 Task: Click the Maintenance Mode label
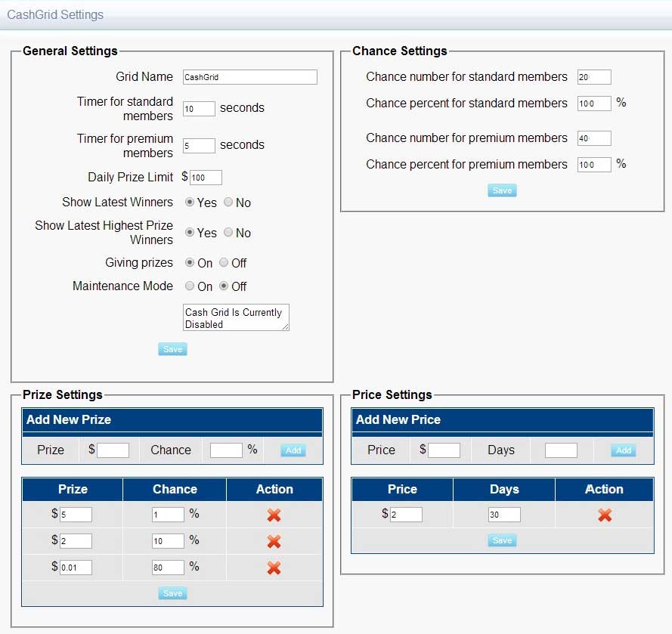pyautogui.click(x=122, y=286)
